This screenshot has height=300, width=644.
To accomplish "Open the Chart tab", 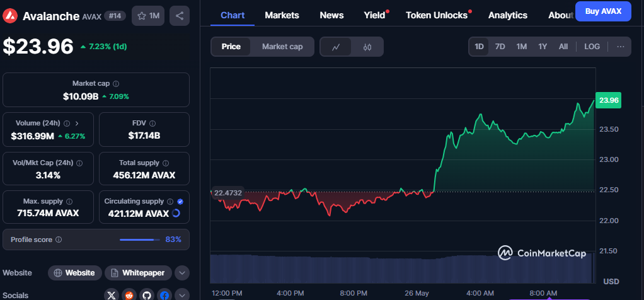I will click(233, 15).
